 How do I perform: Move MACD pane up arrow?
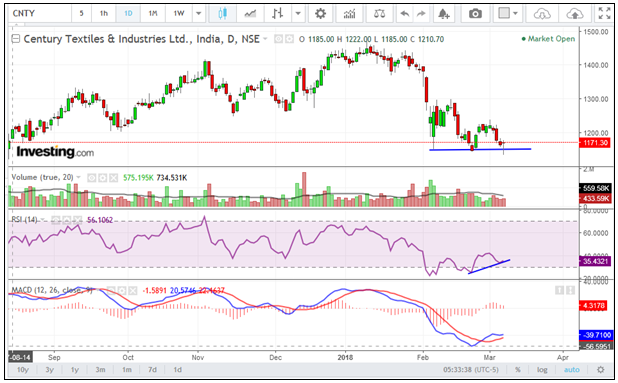click(559, 290)
